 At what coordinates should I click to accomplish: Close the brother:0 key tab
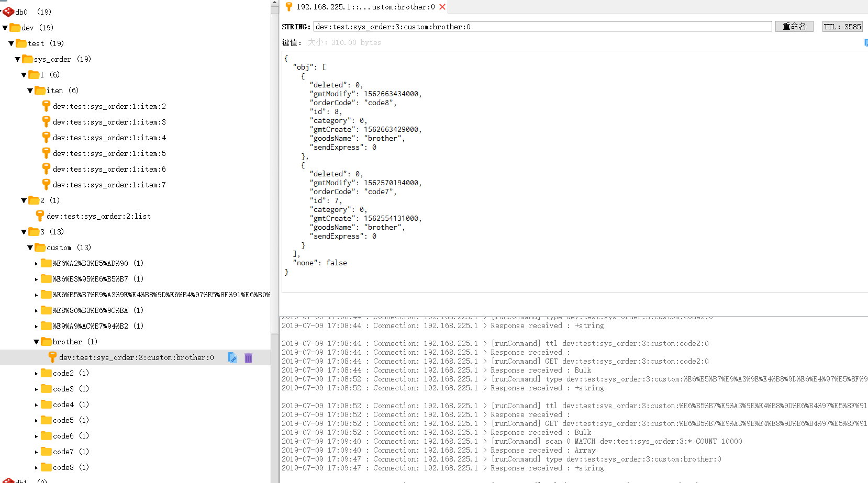click(x=442, y=7)
